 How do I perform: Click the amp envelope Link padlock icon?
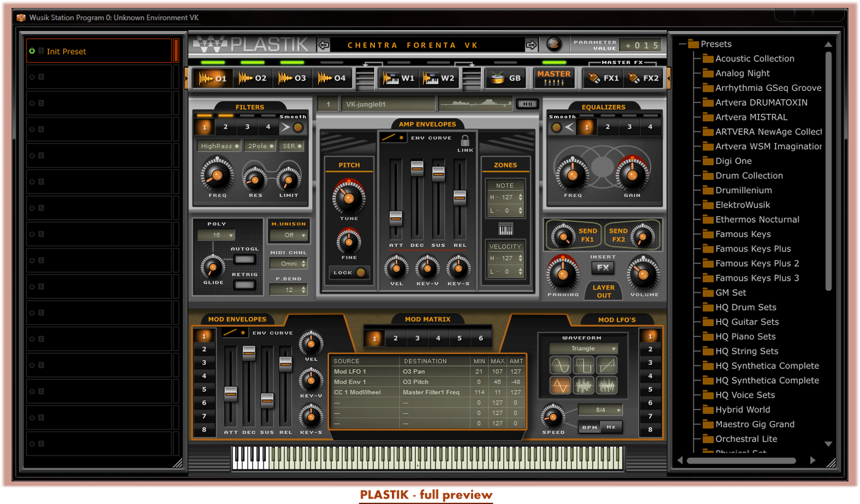465,140
